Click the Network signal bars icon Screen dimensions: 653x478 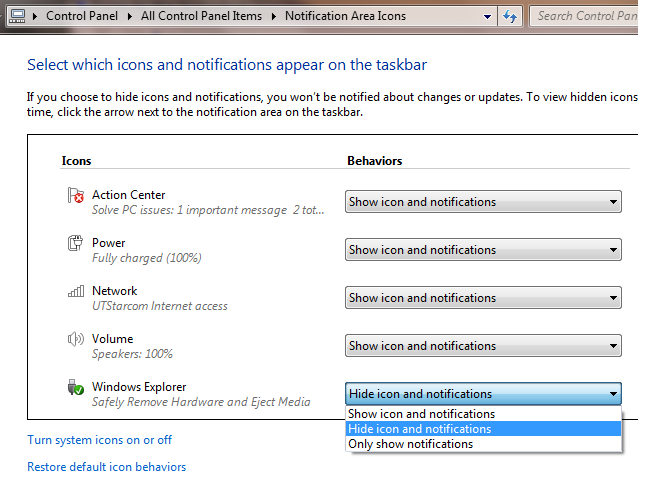pos(75,291)
